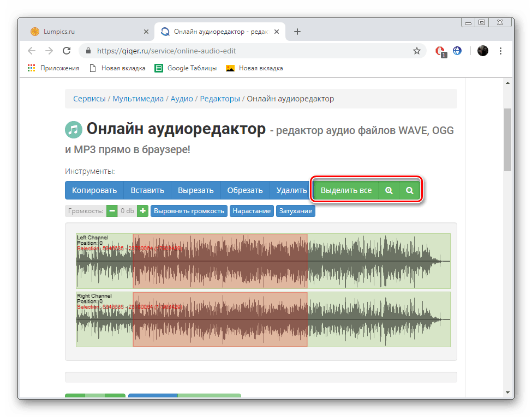Click the browser profile avatar
Viewport: 532px width, 417px height.
click(x=482, y=51)
